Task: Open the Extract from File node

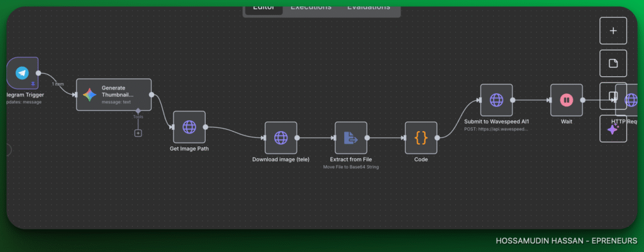Action: 351,137
